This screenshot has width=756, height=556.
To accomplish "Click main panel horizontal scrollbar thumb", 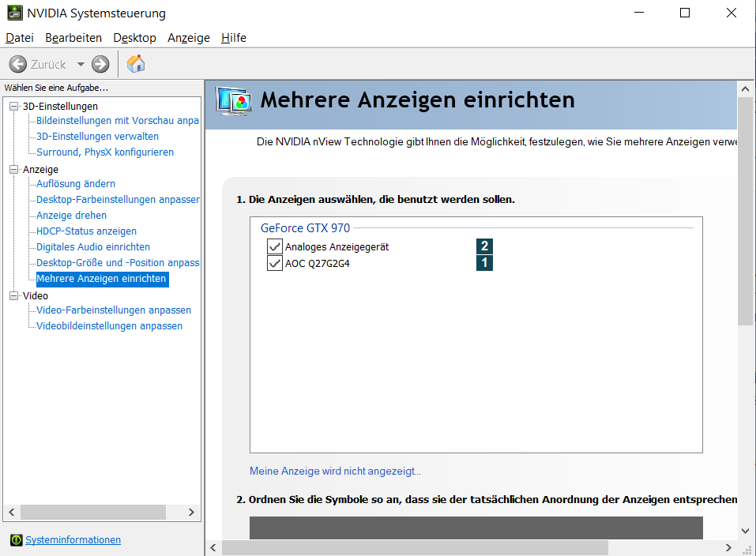I will pyautogui.click(x=415, y=548).
